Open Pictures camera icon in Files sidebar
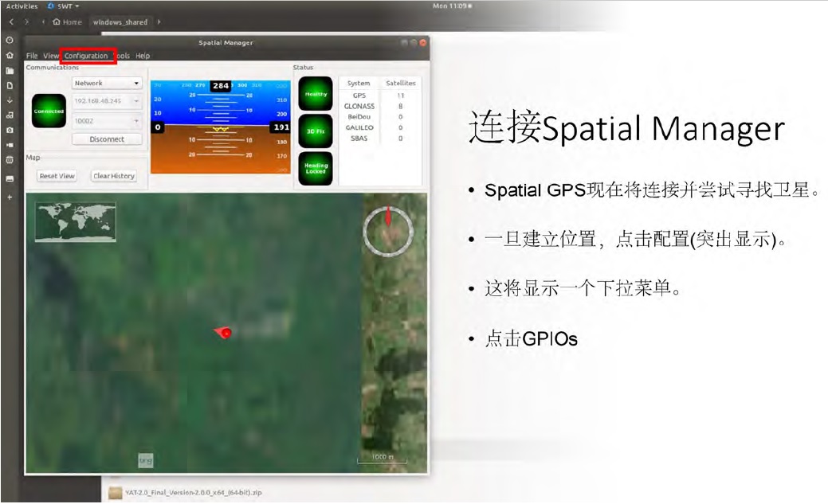 pos(10,130)
